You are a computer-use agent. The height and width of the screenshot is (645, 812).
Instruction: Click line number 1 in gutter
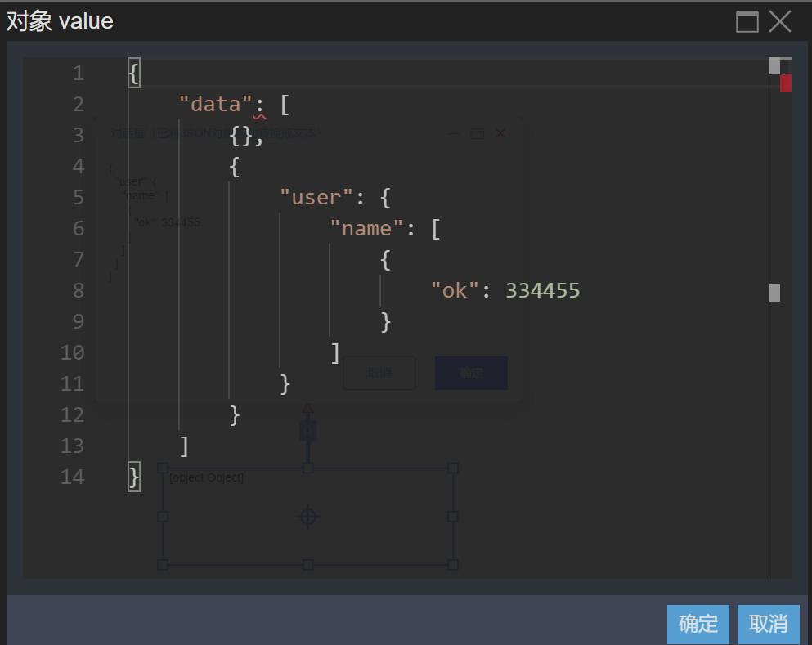(x=79, y=73)
